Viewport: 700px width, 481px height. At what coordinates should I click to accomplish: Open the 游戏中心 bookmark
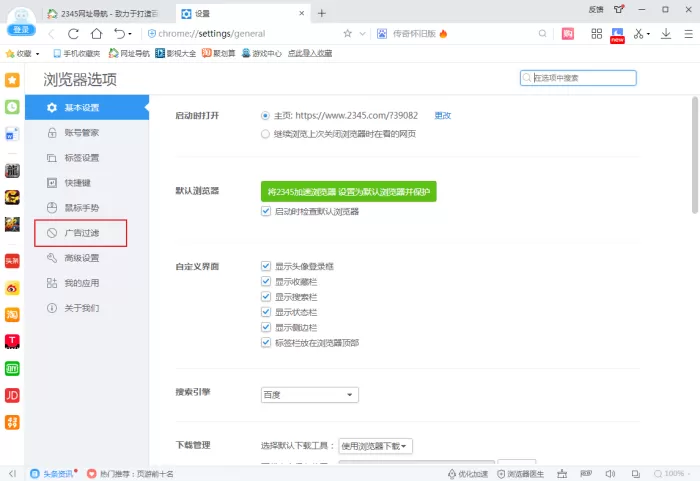click(262, 54)
